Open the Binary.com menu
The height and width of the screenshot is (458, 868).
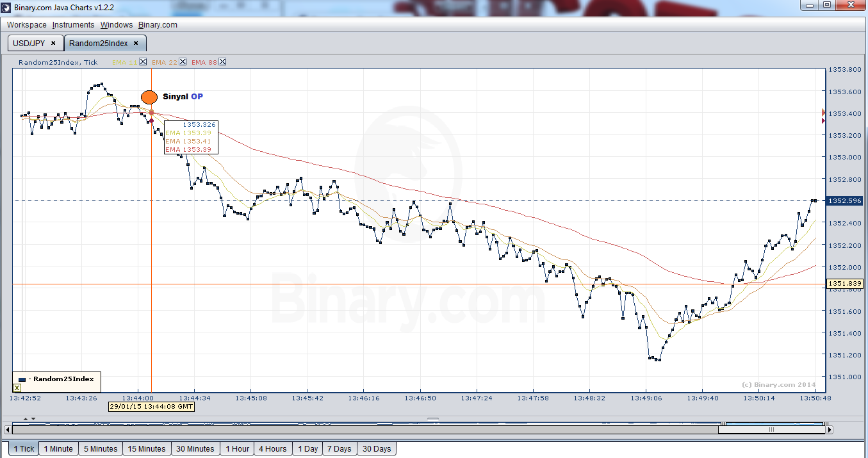coord(158,25)
